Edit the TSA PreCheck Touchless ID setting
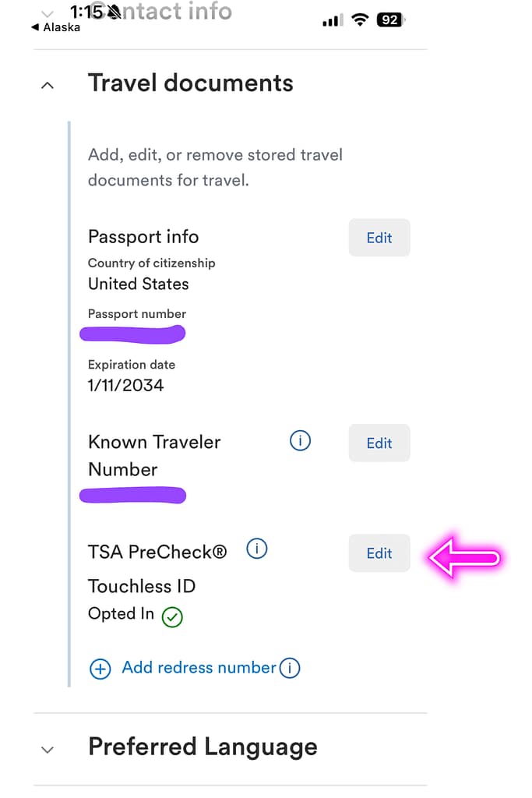This screenshot has width=532, height=798. [379, 553]
